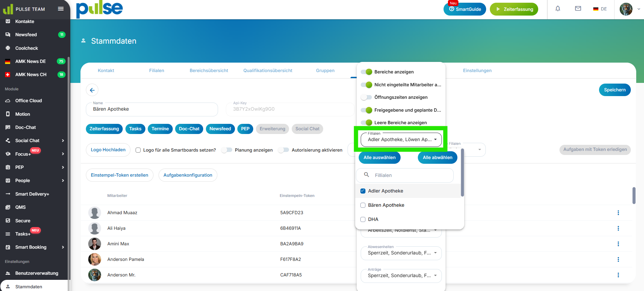Check DHA checkbox
The image size is (644, 291).
363,219
